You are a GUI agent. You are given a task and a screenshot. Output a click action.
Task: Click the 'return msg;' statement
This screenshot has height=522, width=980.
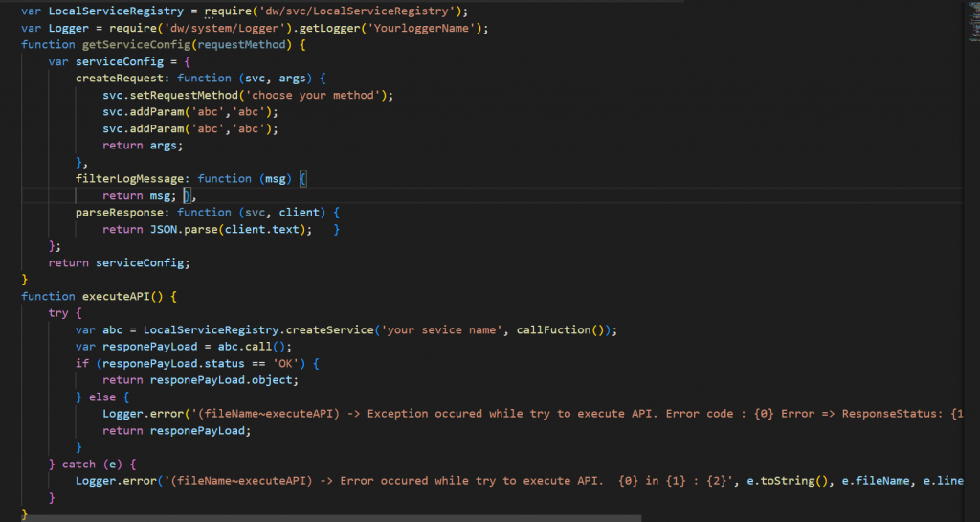[140, 195]
